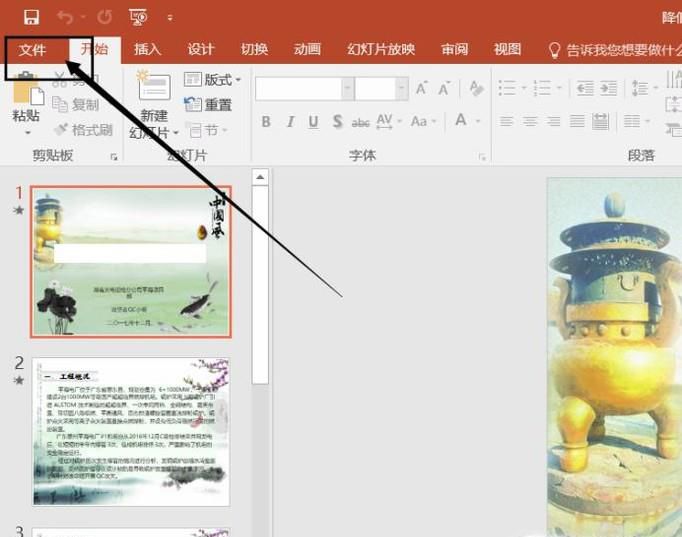This screenshot has height=537, width=682.
Task: Increase list indent level icon
Action: [x=608, y=88]
